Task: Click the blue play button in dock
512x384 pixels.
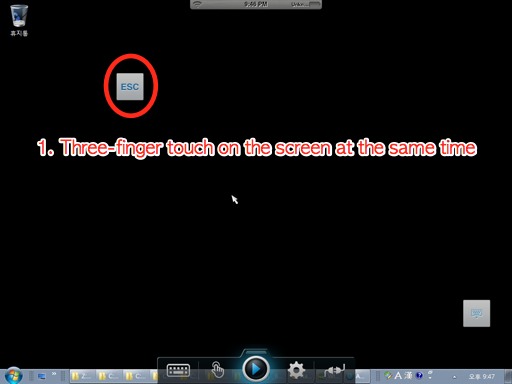Action: (256, 369)
